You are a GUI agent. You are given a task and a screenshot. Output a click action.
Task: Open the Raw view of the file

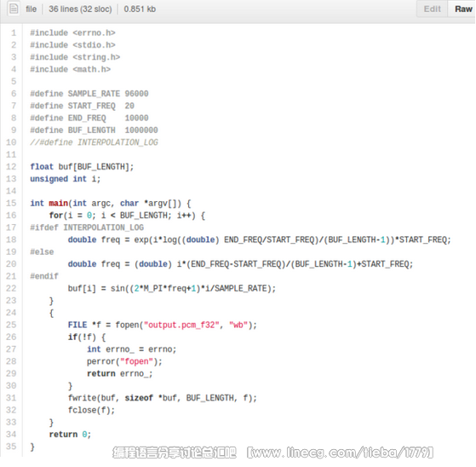pos(462,9)
